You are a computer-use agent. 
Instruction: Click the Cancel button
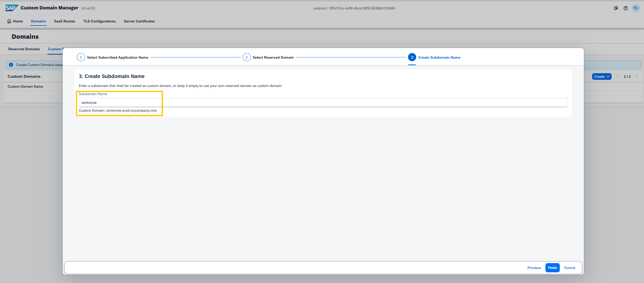point(570,268)
